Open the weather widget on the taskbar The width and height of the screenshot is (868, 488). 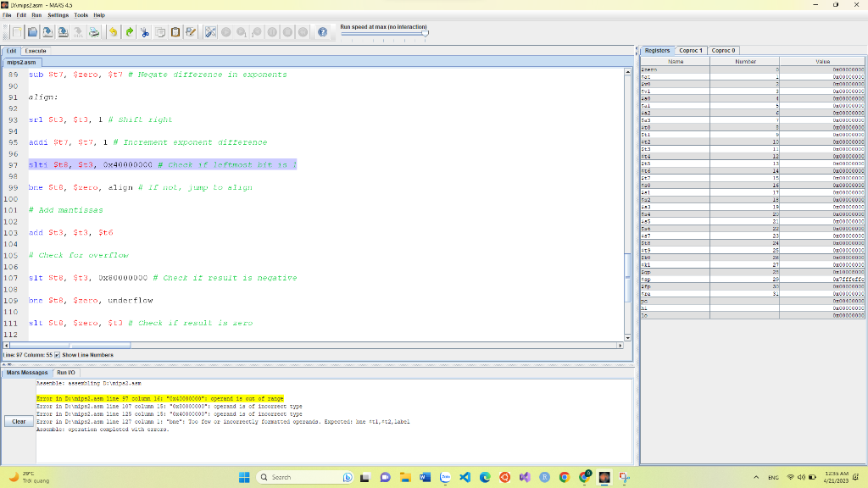point(29,477)
